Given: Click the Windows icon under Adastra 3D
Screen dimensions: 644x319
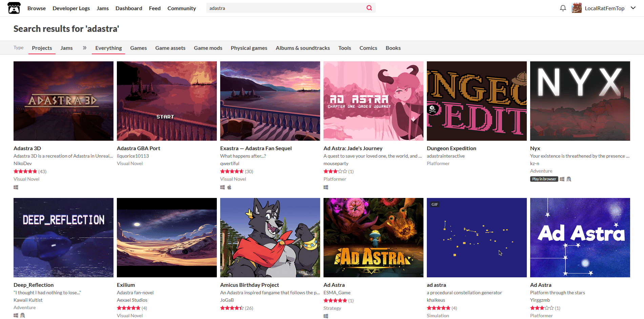Looking at the screenshot, I should pyautogui.click(x=16, y=187).
